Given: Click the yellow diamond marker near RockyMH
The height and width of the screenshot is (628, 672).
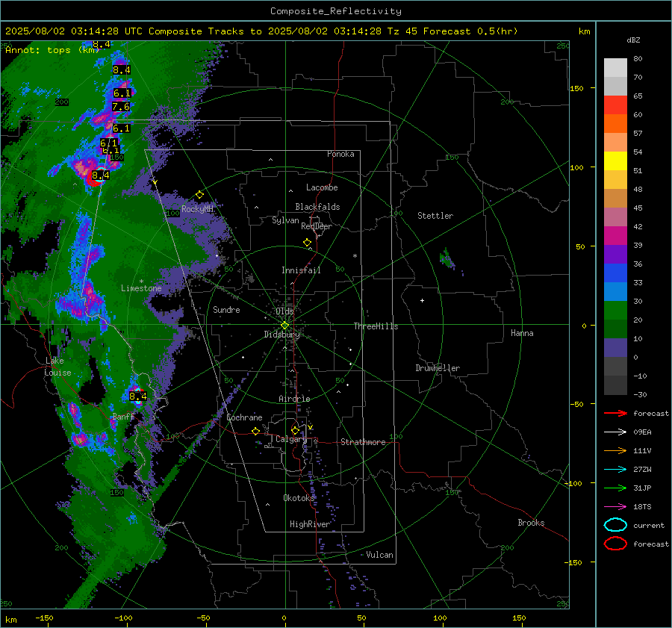Looking at the screenshot, I should (199, 195).
